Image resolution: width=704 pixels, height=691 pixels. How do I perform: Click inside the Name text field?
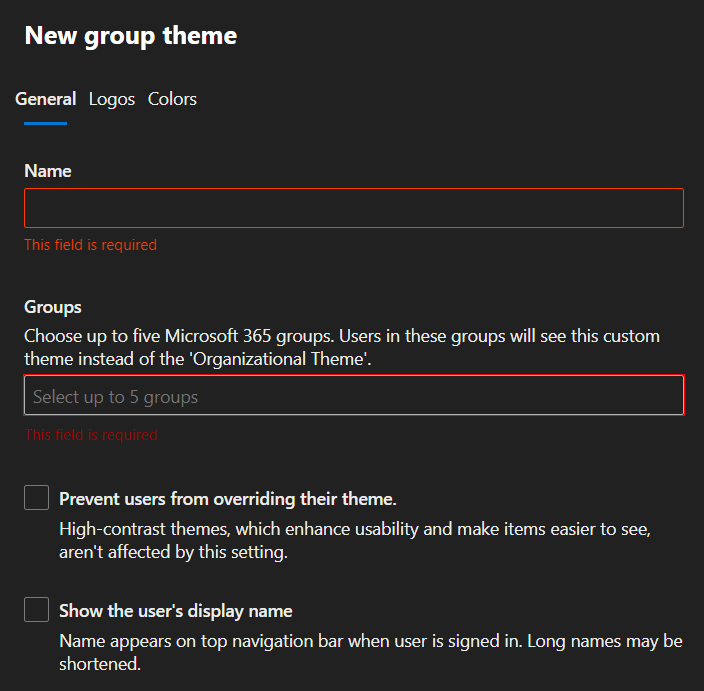coord(353,208)
